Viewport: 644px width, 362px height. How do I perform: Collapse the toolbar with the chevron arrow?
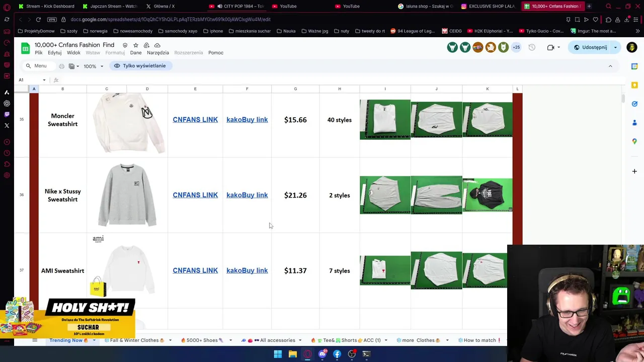(610, 66)
